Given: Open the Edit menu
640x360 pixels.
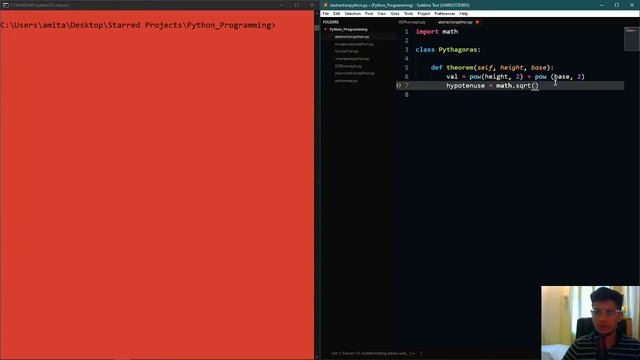Looking at the screenshot, I should 336,13.
